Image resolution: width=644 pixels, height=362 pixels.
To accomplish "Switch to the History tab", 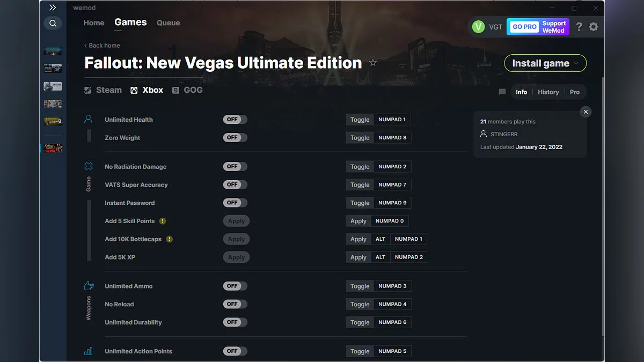I will coord(548,92).
